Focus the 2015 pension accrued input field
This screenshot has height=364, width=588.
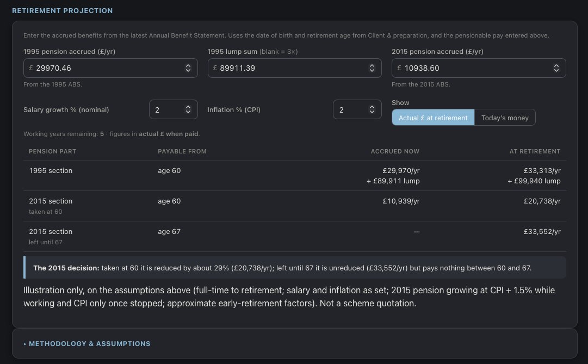(479, 68)
